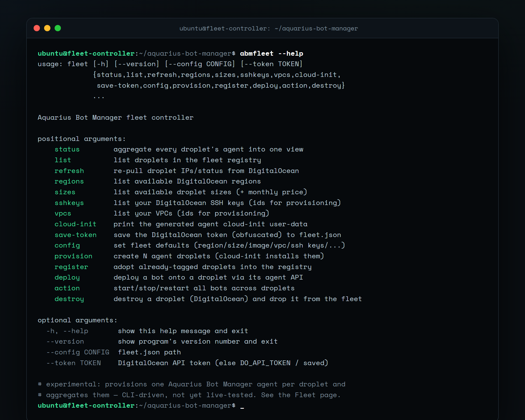This screenshot has height=420, width=525.
Task: Click 'start/stop/restart all bots across droplets'
Action: click(x=204, y=288)
